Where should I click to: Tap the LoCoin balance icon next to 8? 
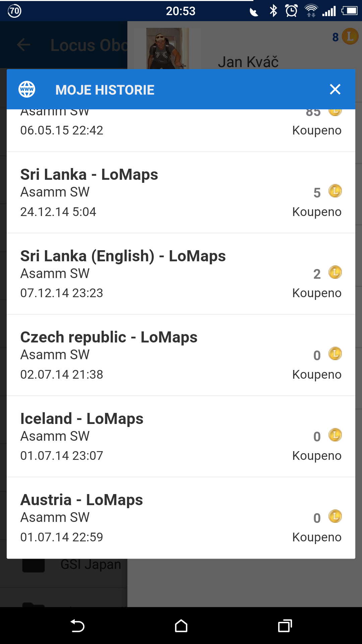pyautogui.click(x=350, y=37)
